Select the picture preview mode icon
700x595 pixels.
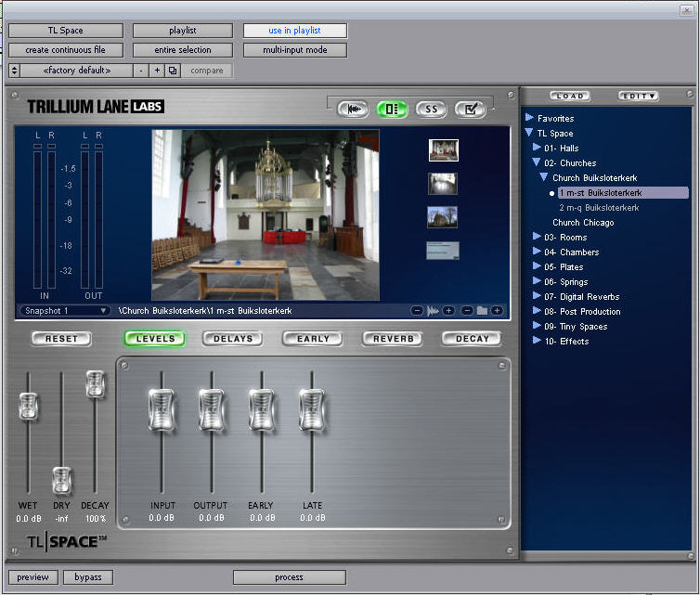pos(392,109)
